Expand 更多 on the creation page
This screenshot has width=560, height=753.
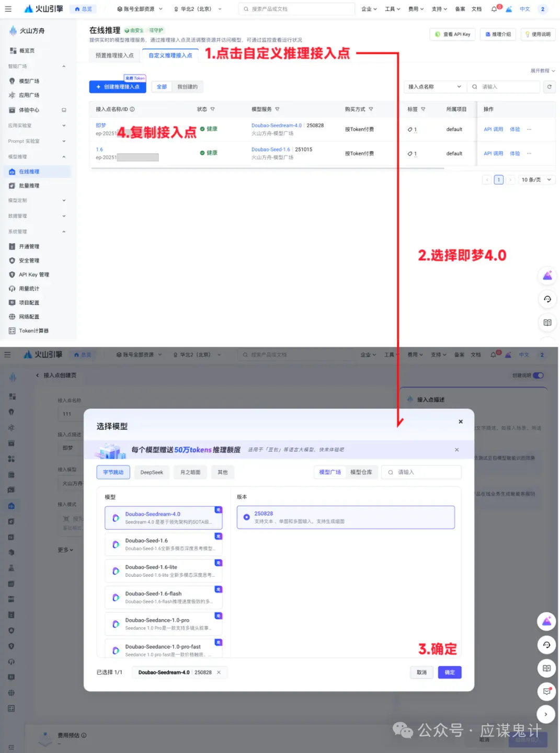point(65,550)
